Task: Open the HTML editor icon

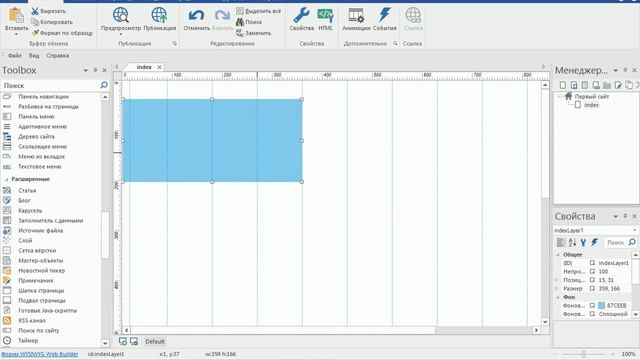Action: pos(325,16)
